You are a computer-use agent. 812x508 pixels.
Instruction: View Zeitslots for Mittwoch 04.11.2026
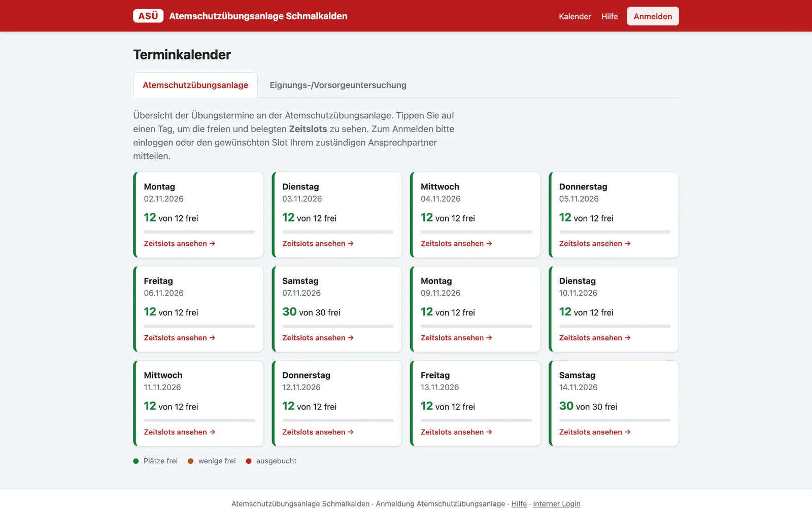point(457,244)
